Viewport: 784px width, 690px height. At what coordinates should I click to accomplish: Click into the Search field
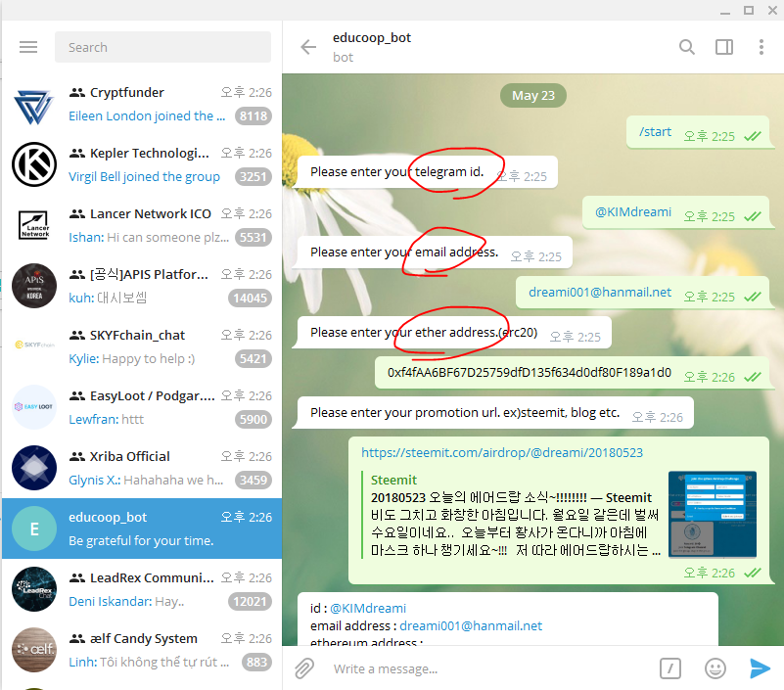(163, 47)
